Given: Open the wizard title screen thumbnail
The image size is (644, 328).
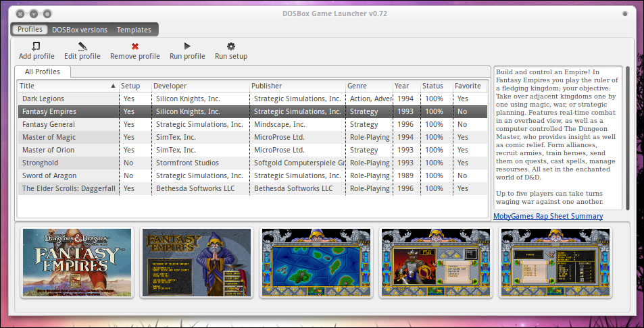Looking at the screenshot, I should pos(197,263).
